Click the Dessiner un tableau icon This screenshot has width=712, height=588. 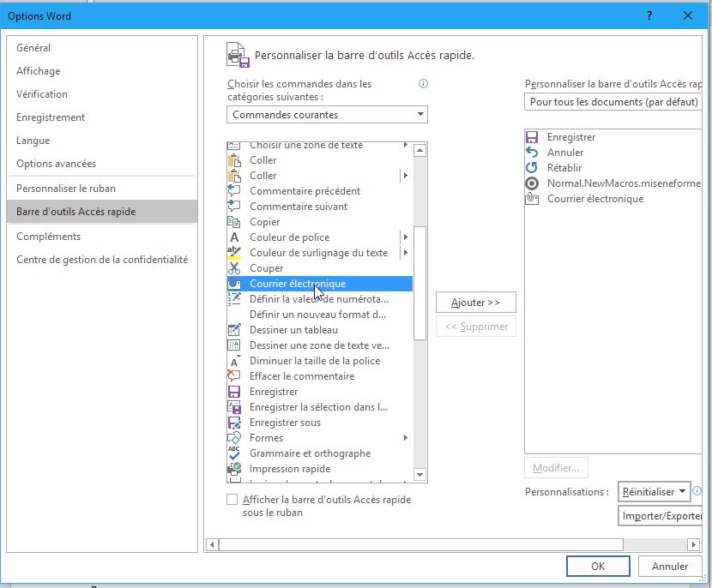(234, 330)
